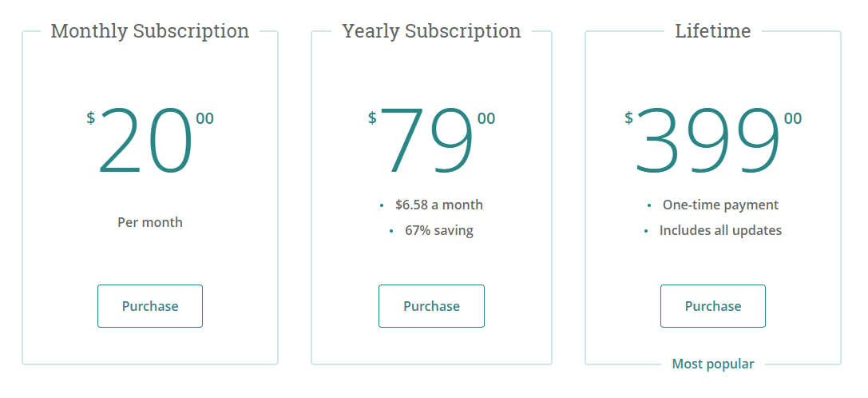Click the large 399 price figure
This screenshot has width=868, height=398.
[x=707, y=141]
